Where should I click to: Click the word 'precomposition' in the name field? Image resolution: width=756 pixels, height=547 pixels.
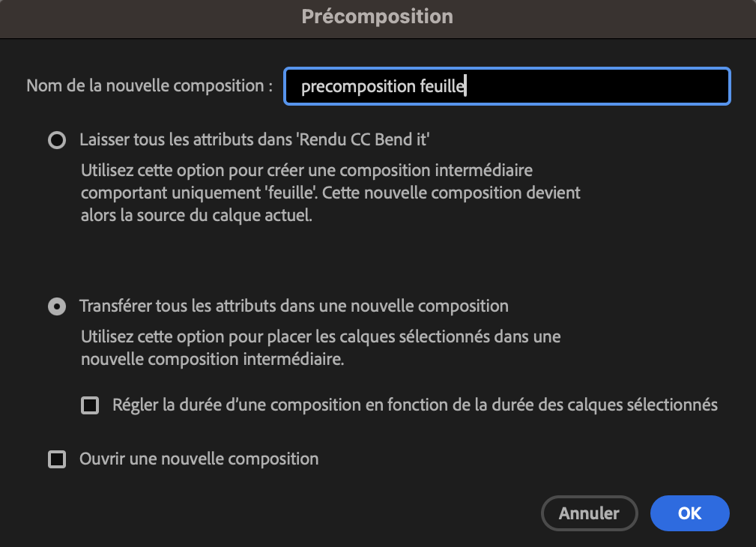(x=354, y=87)
